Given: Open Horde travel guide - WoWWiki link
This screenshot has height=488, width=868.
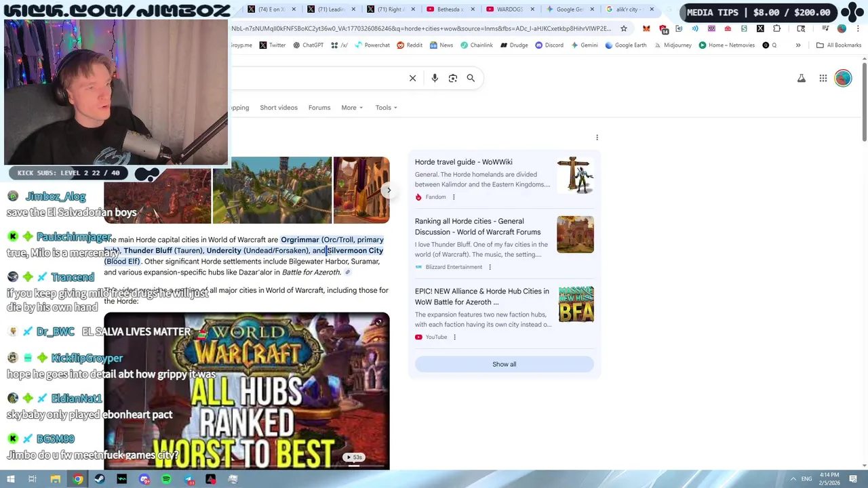Looking at the screenshot, I should pyautogui.click(x=463, y=162).
